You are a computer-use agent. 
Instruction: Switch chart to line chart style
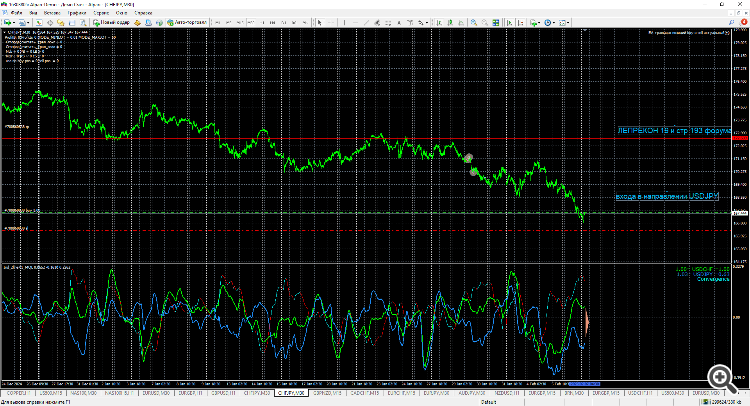coord(461,22)
